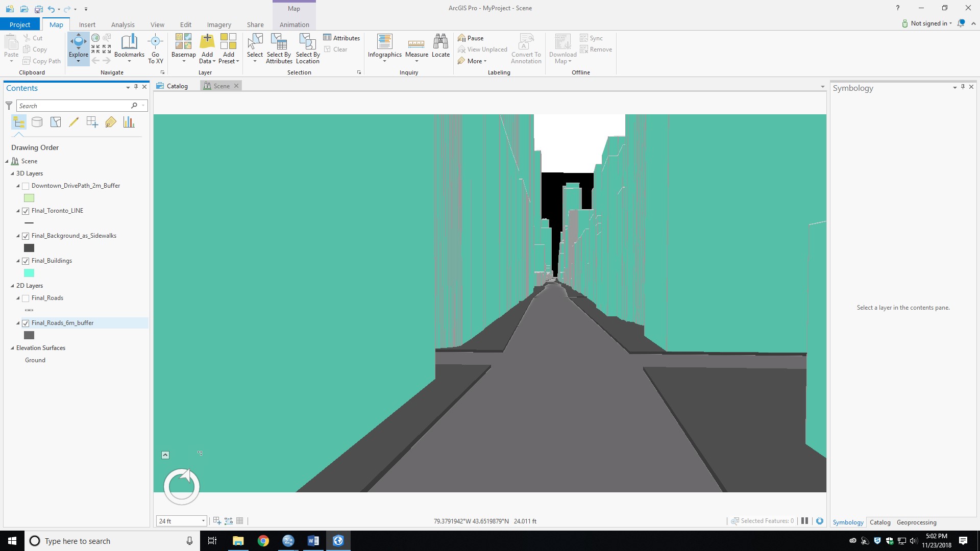Click the Pause drawing button
Image resolution: width=980 pixels, height=551 pixels.
coord(471,38)
